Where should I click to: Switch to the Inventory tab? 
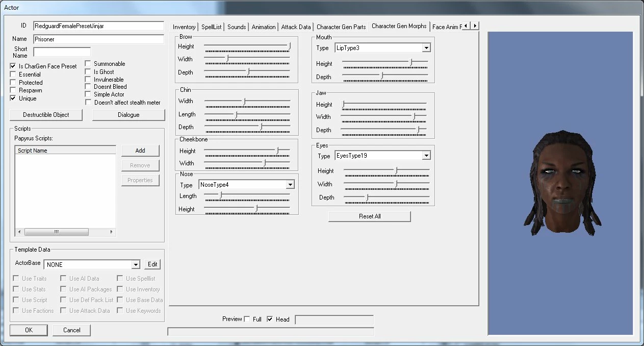tap(184, 27)
